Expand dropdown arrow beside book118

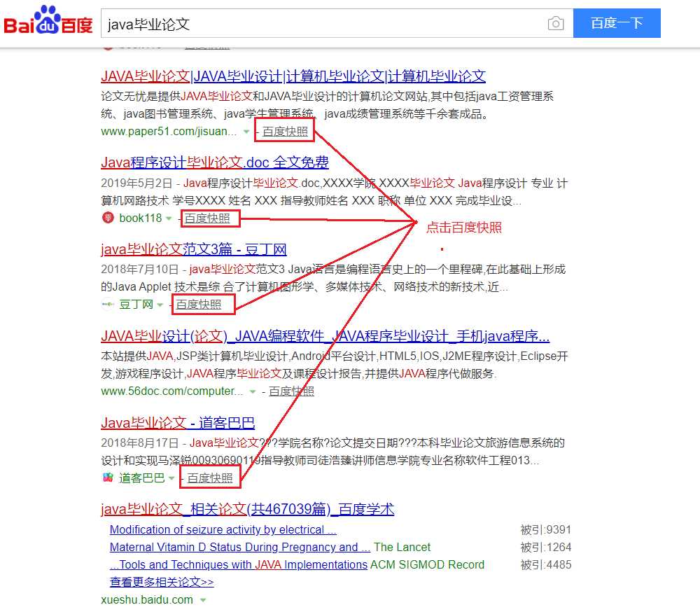(x=169, y=218)
